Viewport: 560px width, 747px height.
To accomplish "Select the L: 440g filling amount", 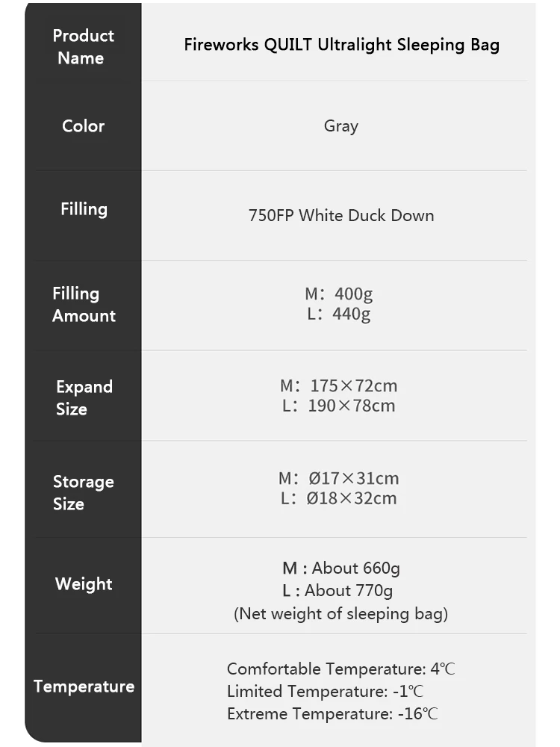I will 338,314.
